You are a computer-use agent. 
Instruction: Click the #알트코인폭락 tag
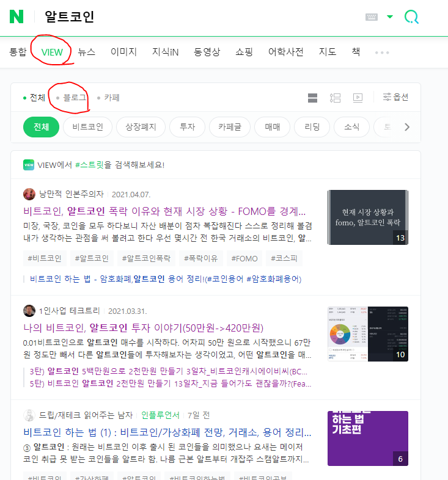146,258
